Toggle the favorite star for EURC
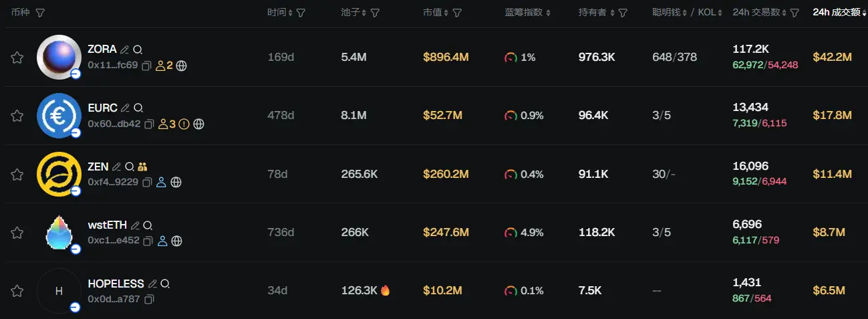This screenshot has height=319, width=868. tap(17, 116)
